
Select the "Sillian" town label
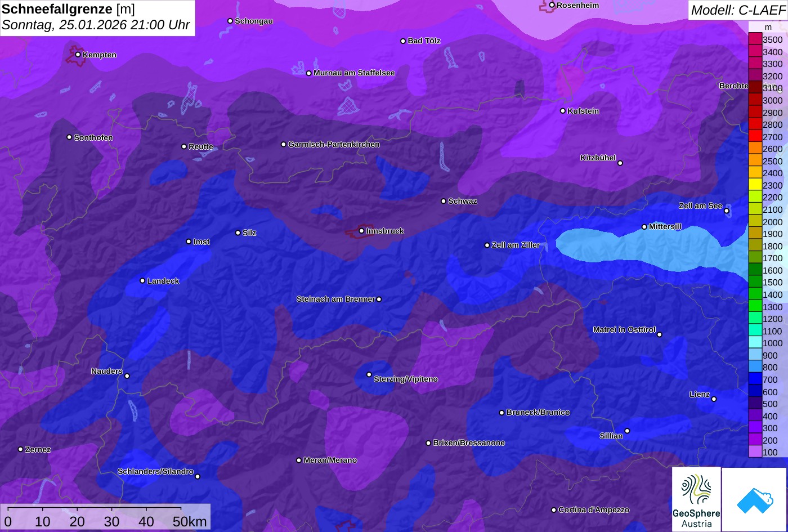coord(611,436)
